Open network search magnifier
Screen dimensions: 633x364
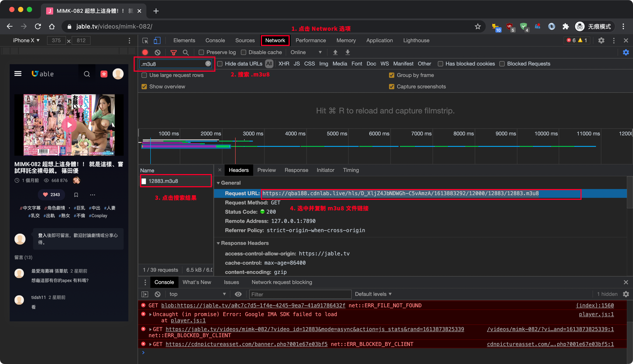[x=186, y=52]
